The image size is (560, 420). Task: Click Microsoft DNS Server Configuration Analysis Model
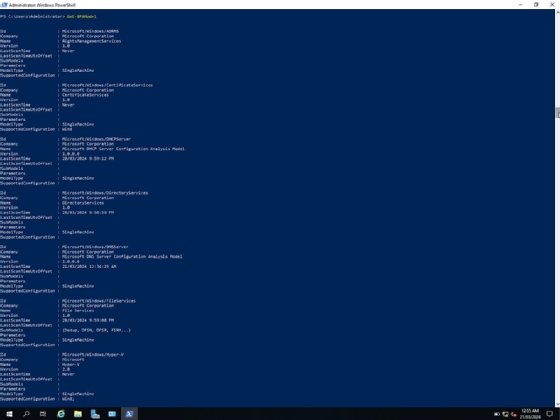point(122,256)
